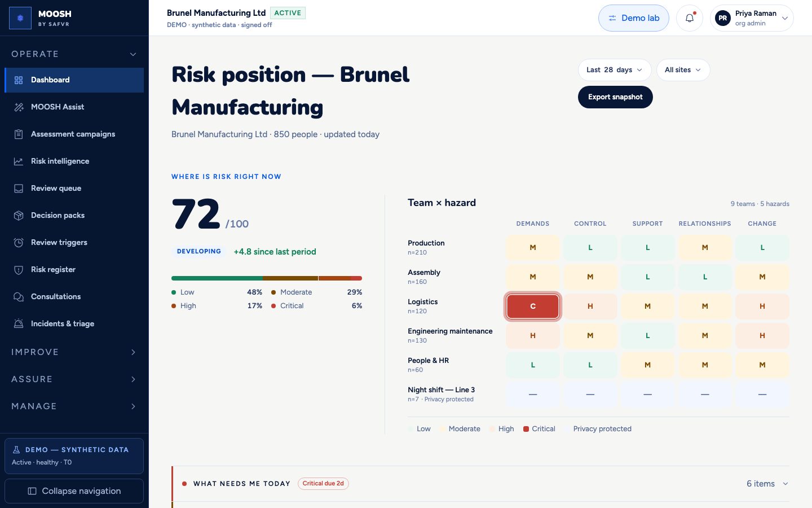Open the Risk register
812x508 pixels.
tap(74, 270)
